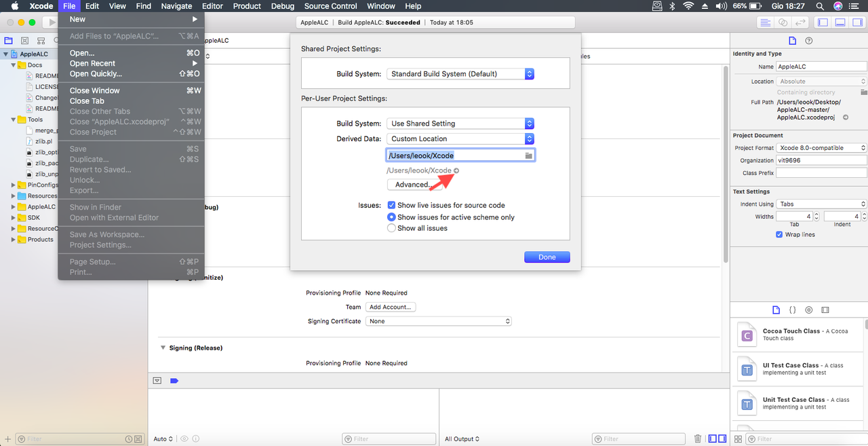868x446 pixels.
Task: Toggle Show live issues for source code
Action: (391, 205)
